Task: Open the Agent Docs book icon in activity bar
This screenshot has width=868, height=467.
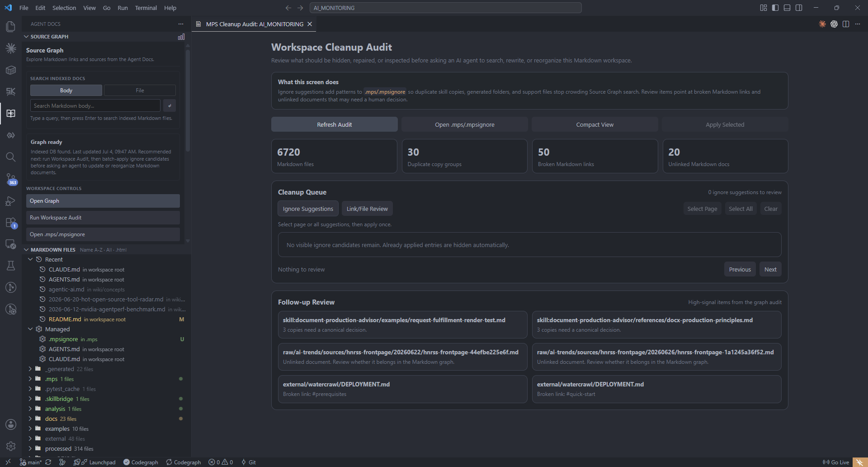Action: tap(11, 113)
